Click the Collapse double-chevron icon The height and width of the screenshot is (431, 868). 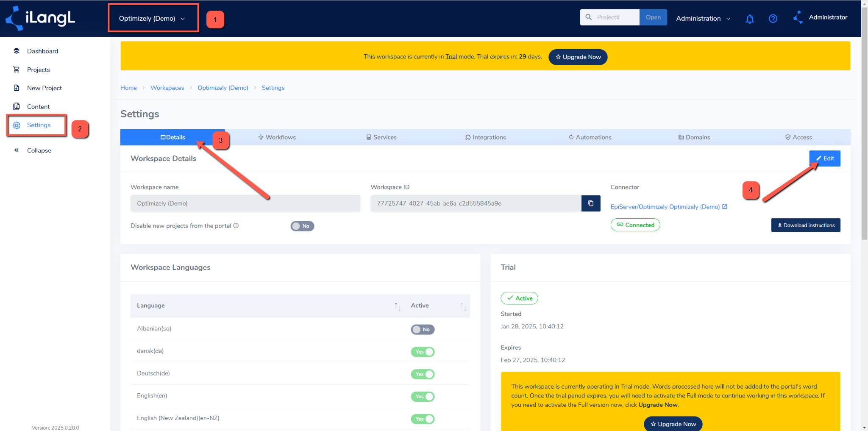(17, 150)
